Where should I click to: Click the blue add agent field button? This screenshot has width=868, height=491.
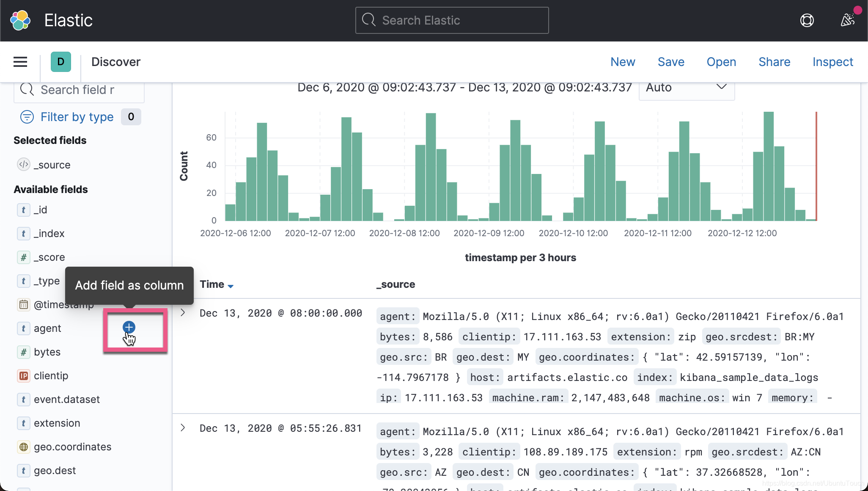click(129, 327)
